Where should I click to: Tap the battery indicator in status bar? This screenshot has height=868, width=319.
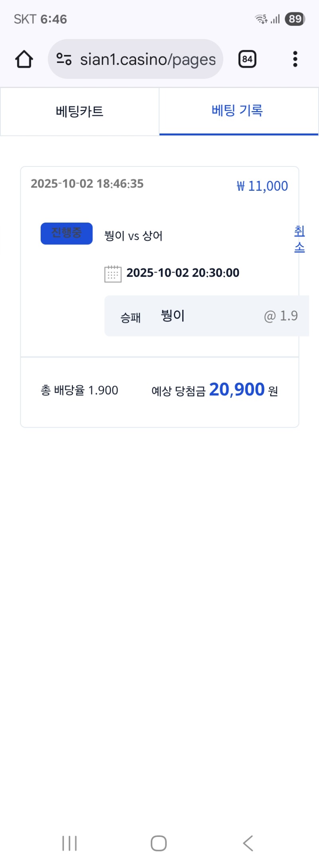click(x=295, y=19)
